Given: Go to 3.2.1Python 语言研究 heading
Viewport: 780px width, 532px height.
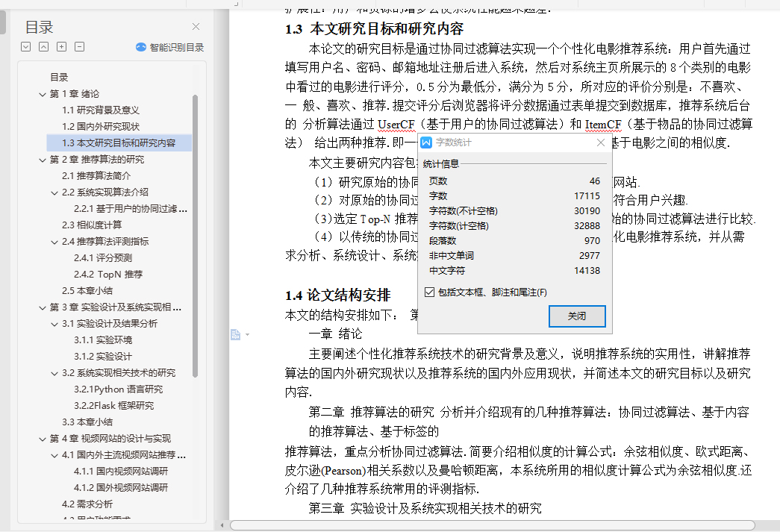Looking at the screenshot, I should [x=119, y=389].
